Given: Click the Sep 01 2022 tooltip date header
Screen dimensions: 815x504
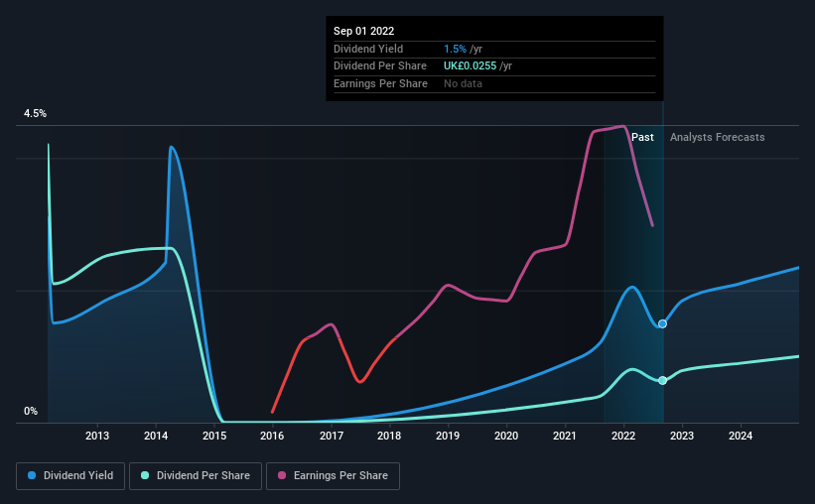Looking at the screenshot, I should (364, 31).
